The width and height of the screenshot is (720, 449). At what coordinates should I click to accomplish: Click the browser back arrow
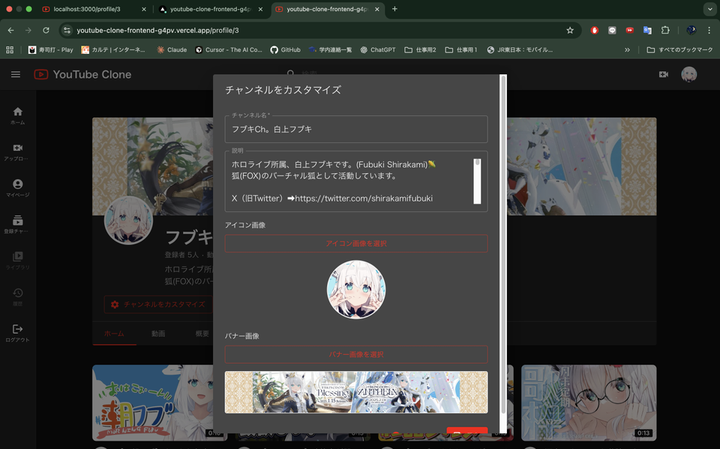[11, 30]
